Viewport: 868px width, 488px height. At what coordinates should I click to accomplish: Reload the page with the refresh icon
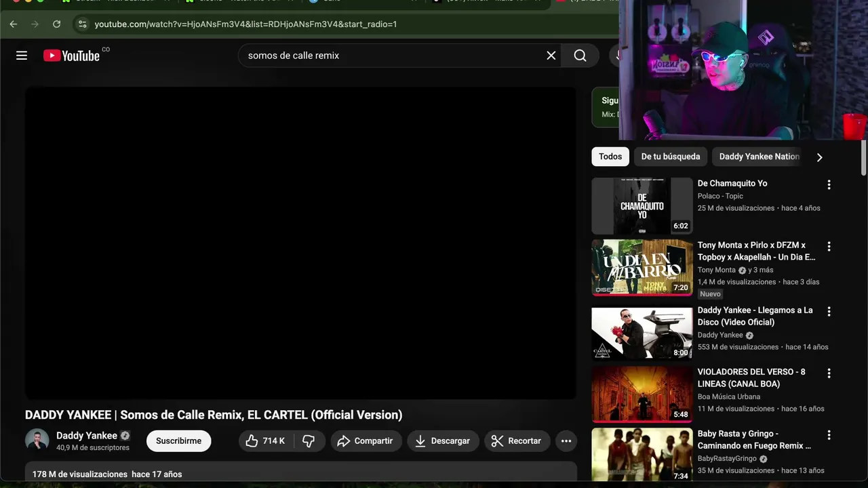(56, 24)
